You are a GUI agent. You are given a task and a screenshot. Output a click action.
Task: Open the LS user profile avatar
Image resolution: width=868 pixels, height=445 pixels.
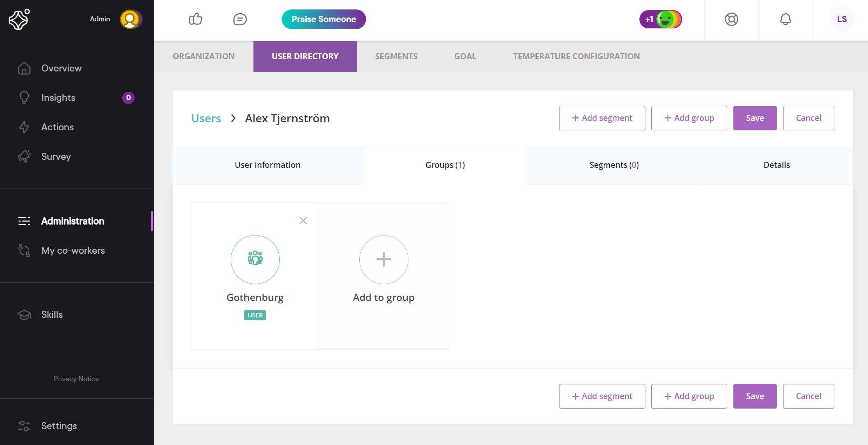tap(842, 19)
